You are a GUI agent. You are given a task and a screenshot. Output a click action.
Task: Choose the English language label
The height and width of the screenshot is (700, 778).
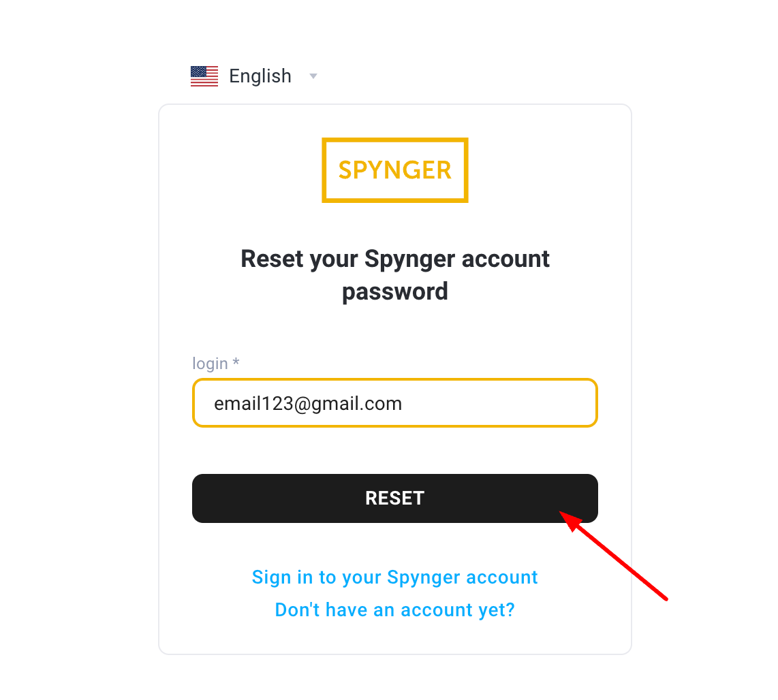pos(260,76)
